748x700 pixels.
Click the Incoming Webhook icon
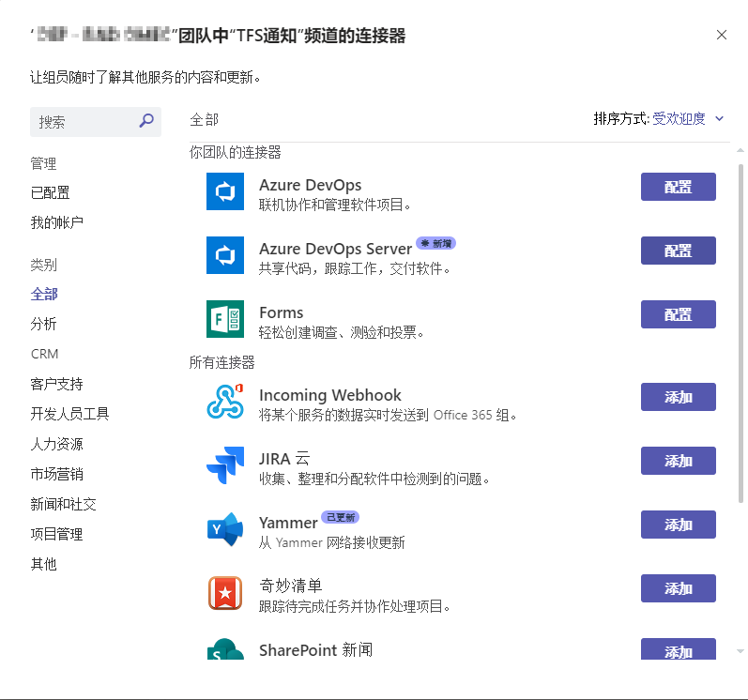click(225, 402)
